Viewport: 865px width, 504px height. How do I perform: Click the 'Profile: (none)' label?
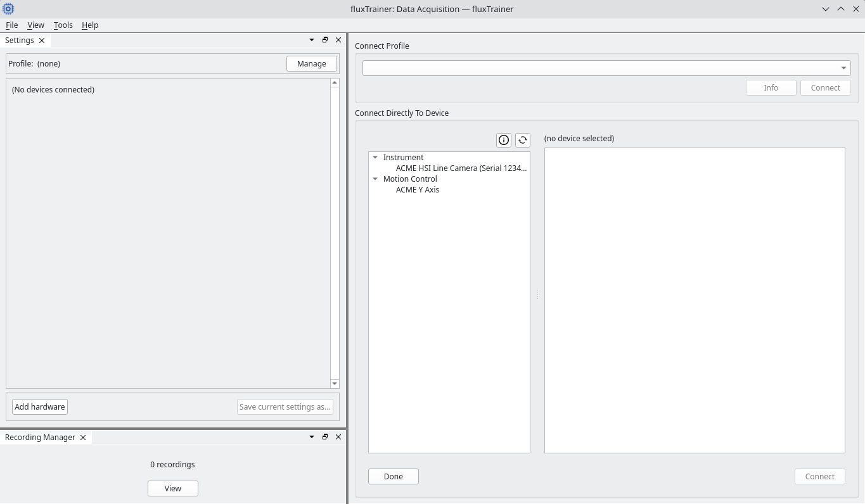(34, 64)
